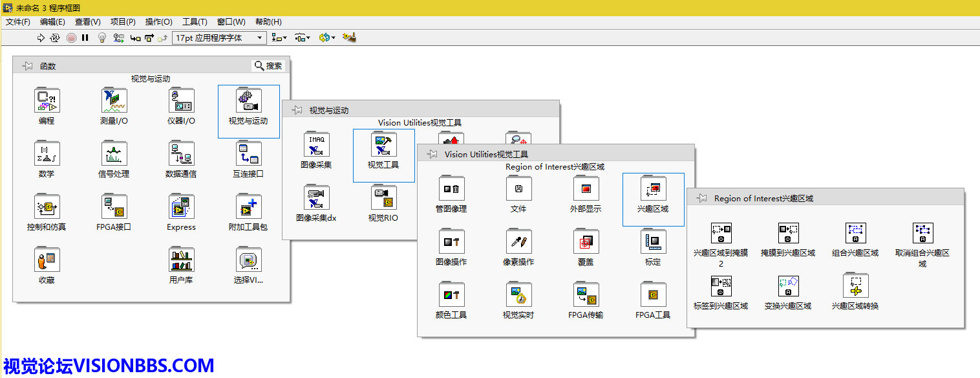The width and height of the screenshot is (980, 378).
Task: Pin the 函数 palette with thumbtack
Action: (27, 65)
